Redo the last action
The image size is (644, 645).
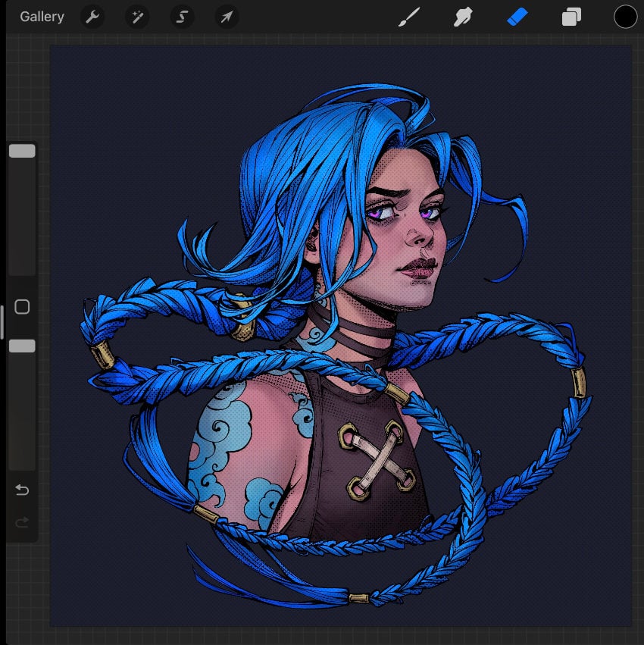[x=22, y=522]
